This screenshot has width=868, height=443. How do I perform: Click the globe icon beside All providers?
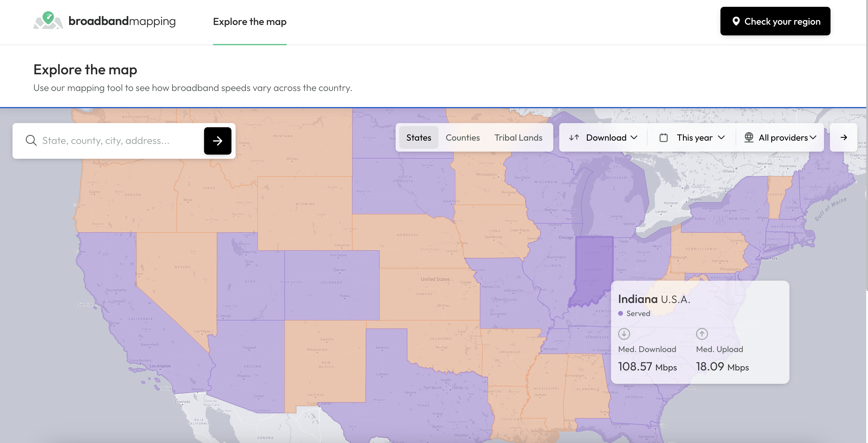[748, 137]
